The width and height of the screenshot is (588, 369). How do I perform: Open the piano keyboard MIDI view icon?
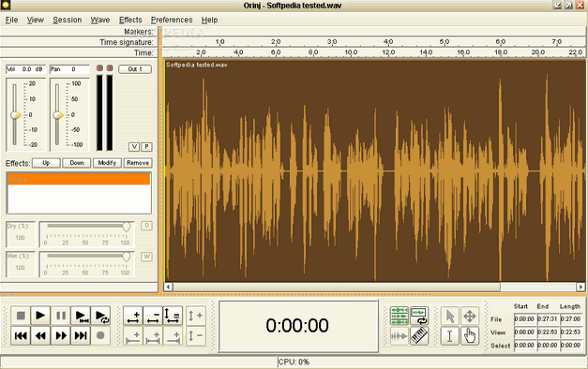click(x=419, y=335)
